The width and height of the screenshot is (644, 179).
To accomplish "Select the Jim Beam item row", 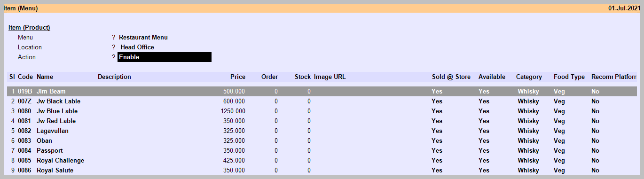I will point(322,92).
